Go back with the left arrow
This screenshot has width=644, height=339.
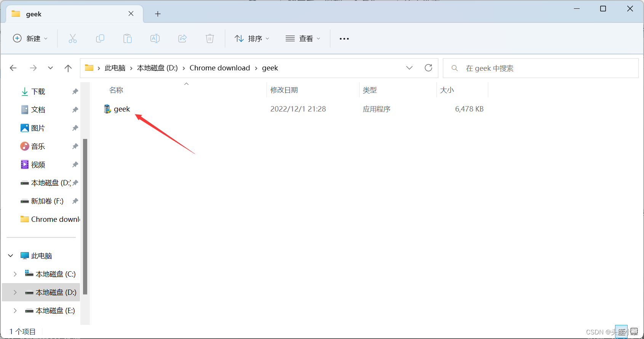pos(13,68)
